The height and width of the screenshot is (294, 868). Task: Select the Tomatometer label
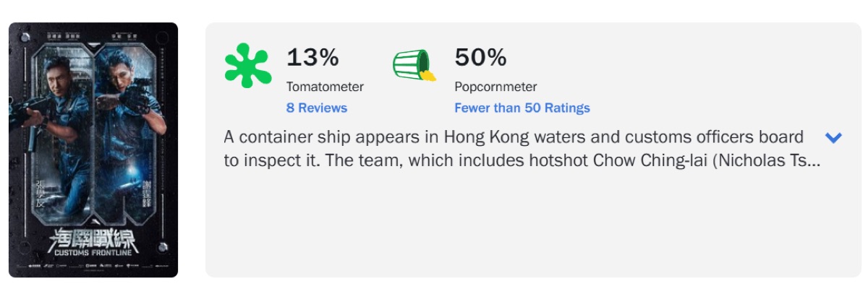click(325, 87)
